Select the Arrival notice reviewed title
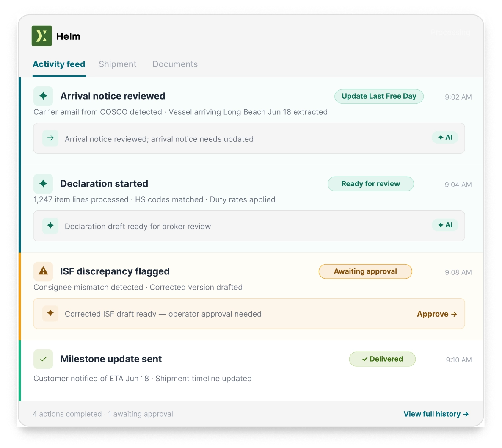 [113, 96]
